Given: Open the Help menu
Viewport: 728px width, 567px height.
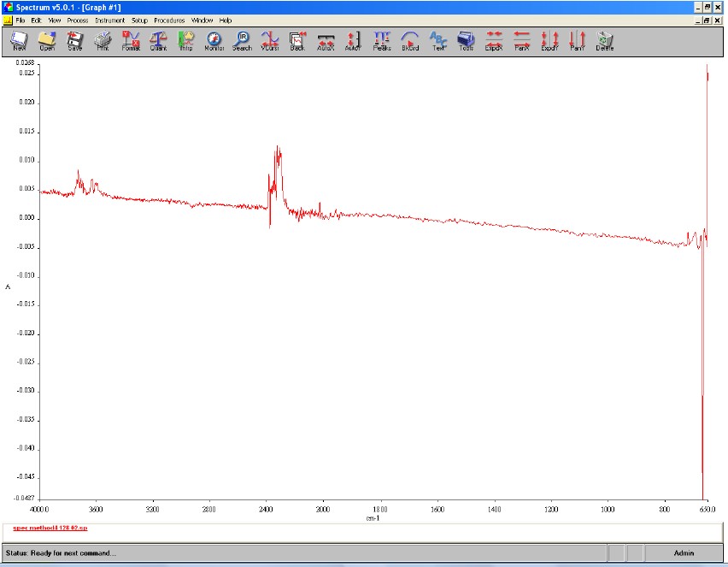Looking at the screenshot, I should tap(226, 21).
